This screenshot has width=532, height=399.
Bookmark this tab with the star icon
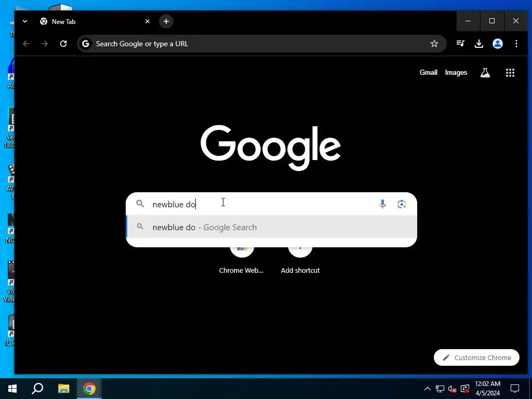click(434, 44)
